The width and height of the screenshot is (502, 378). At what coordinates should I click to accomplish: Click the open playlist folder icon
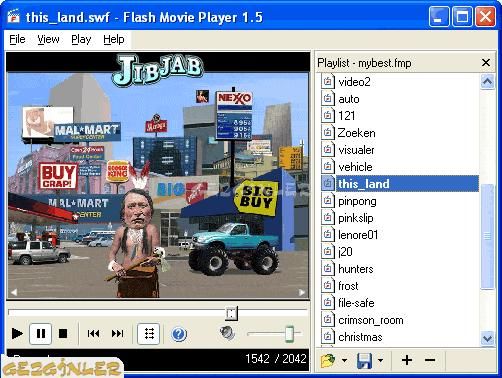point(328,361)
